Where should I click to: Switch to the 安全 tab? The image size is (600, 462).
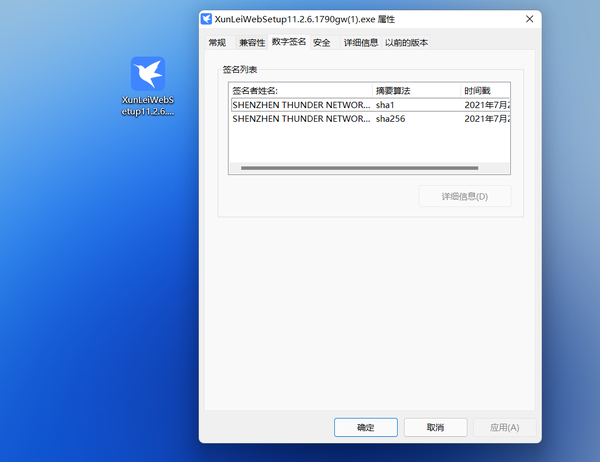(x=321, y=42)
